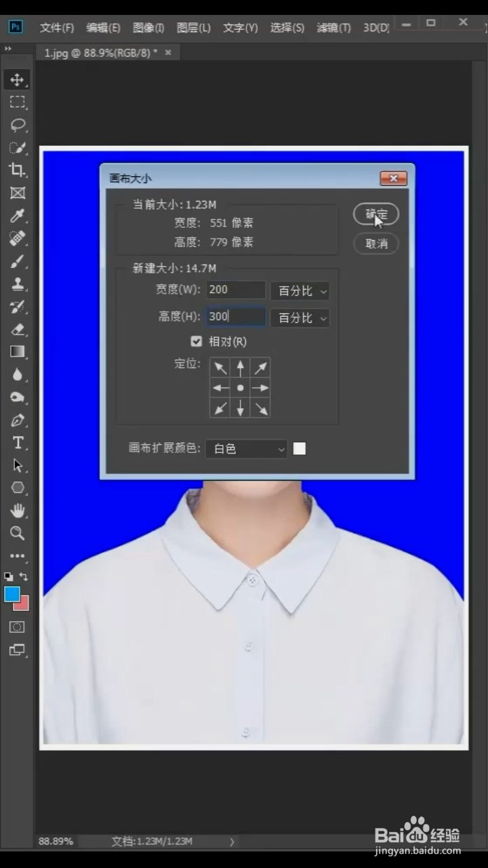This screenshot has width=488, height=868.
Task: Click the 确定 confirm button
Action: 376,214
